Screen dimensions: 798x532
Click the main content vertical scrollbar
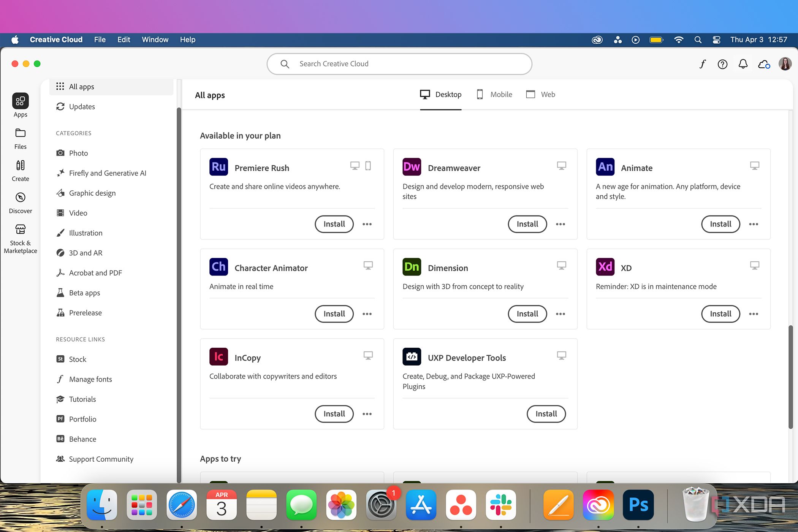coord(790,376)
